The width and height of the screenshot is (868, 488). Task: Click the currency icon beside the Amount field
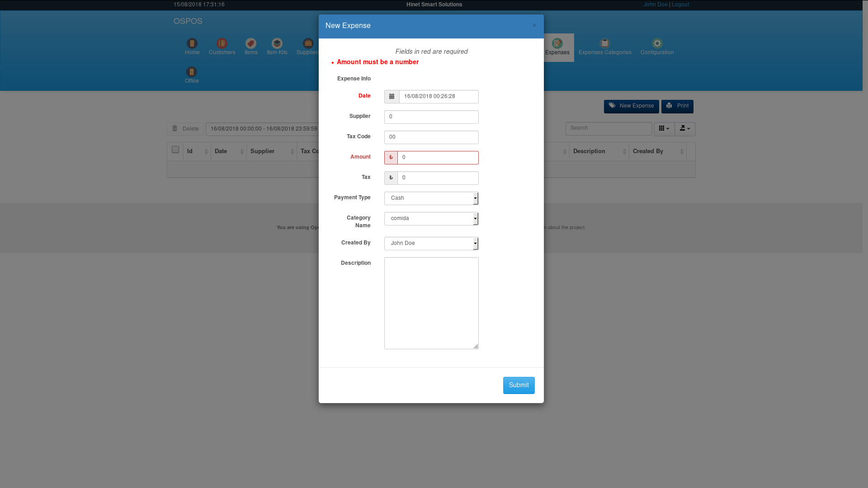tap(391, 157)
